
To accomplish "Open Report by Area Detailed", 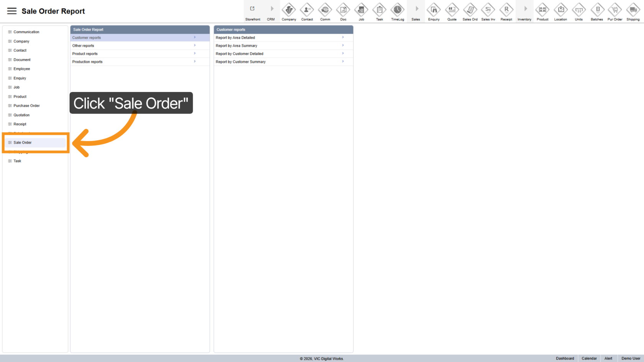I will click(x=283, y=38).
